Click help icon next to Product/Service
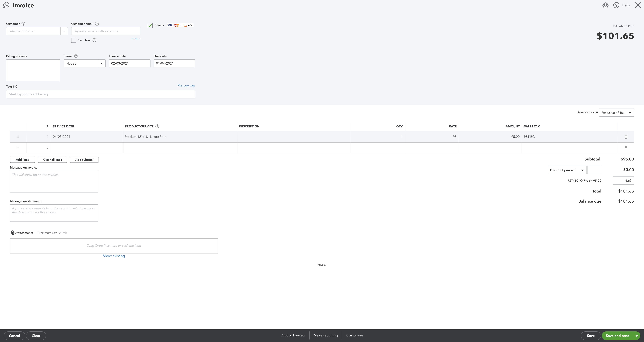Image resolution: width=644 pixels, height=342 pixels. pos(157,126)
